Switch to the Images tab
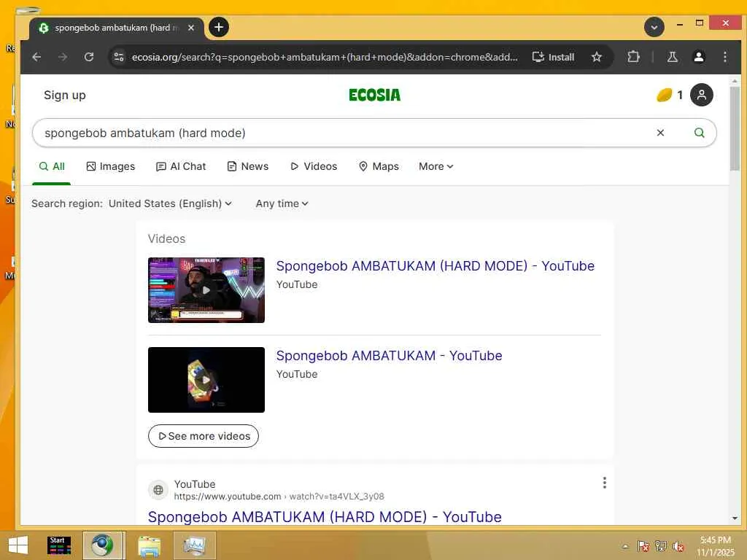Viewport: 747px width, 560px height. point(111,166)
